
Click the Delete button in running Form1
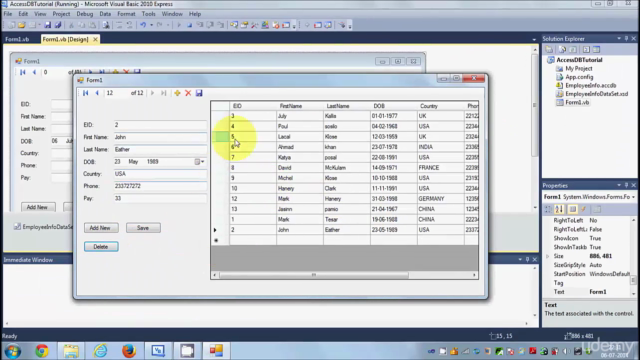pos(101,247)
